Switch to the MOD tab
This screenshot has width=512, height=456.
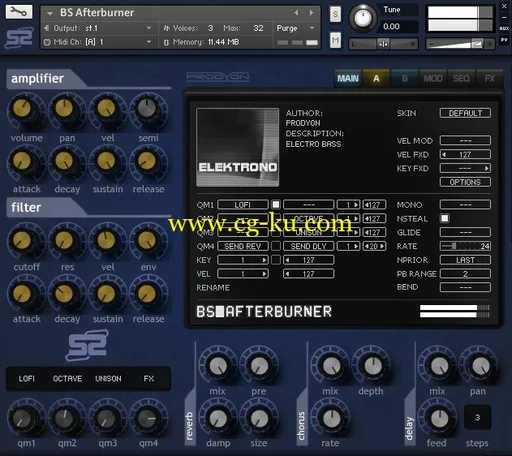point(433,79)
